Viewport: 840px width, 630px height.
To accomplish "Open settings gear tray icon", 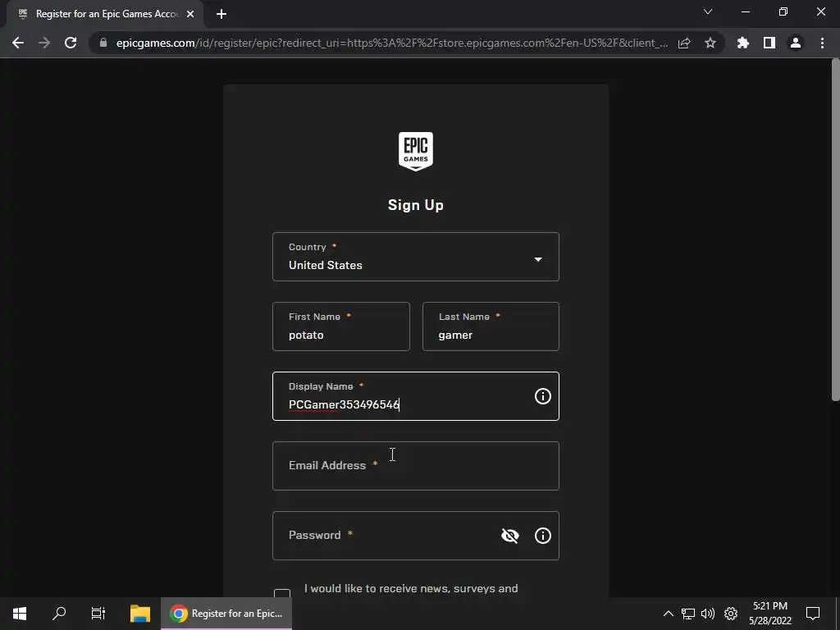I will point(731,614).
